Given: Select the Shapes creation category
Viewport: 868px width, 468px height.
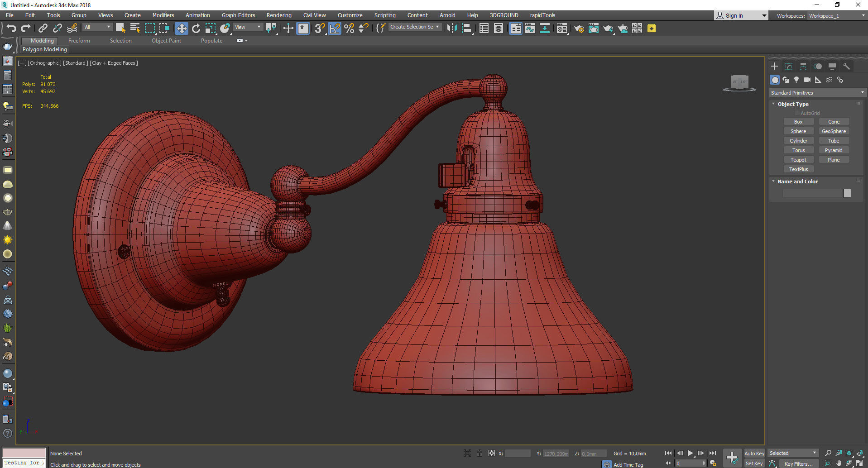Looking at the screenshot, I should 786,80.
